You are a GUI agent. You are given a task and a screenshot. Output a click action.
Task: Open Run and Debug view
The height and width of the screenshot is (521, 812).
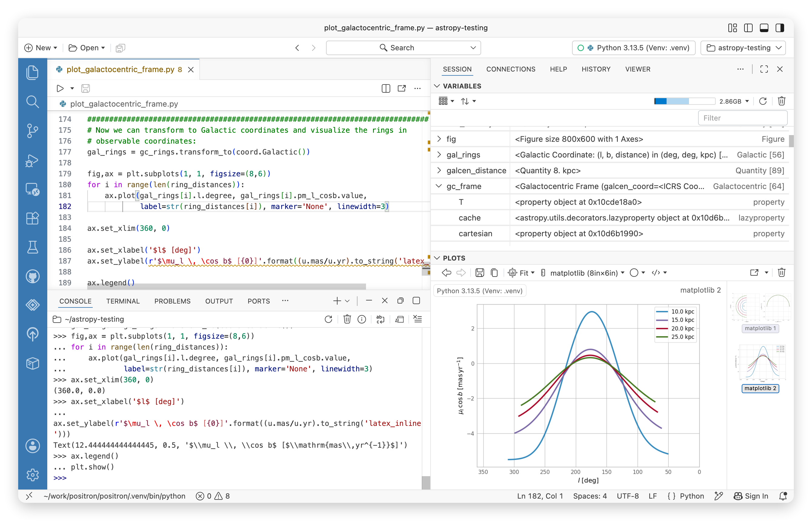pyautogui.click(x=32, y=160)
